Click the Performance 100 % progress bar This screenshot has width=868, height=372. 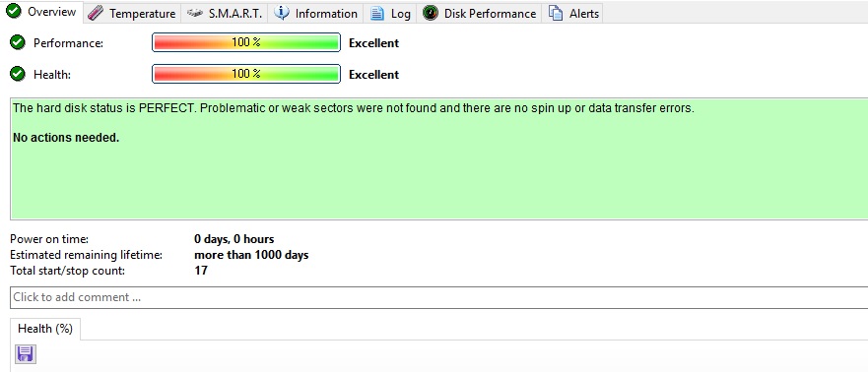[x=245, y=42]
